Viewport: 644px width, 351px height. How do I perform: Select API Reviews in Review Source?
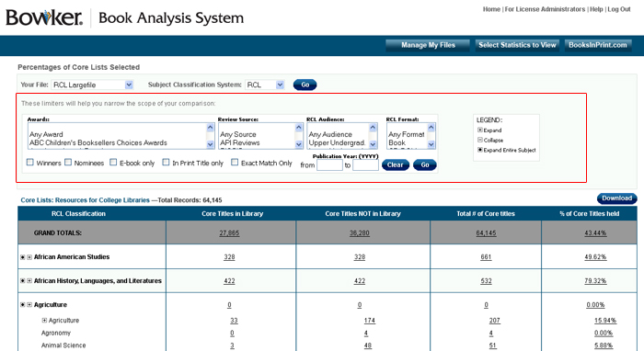[x=240, y=142]
